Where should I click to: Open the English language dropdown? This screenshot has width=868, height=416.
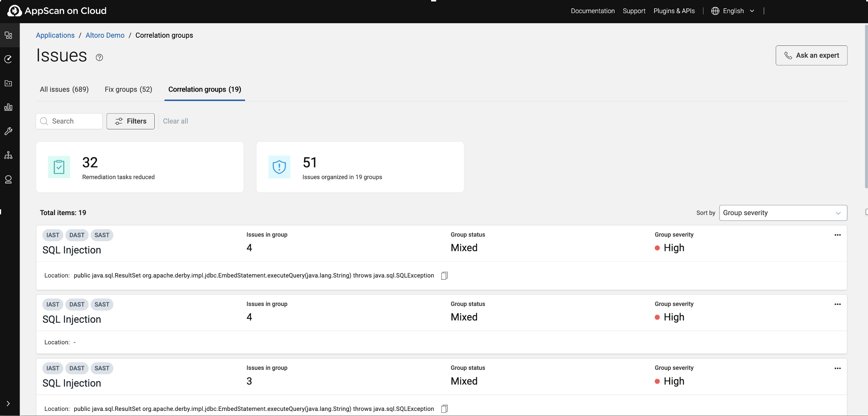pos(733,11)
